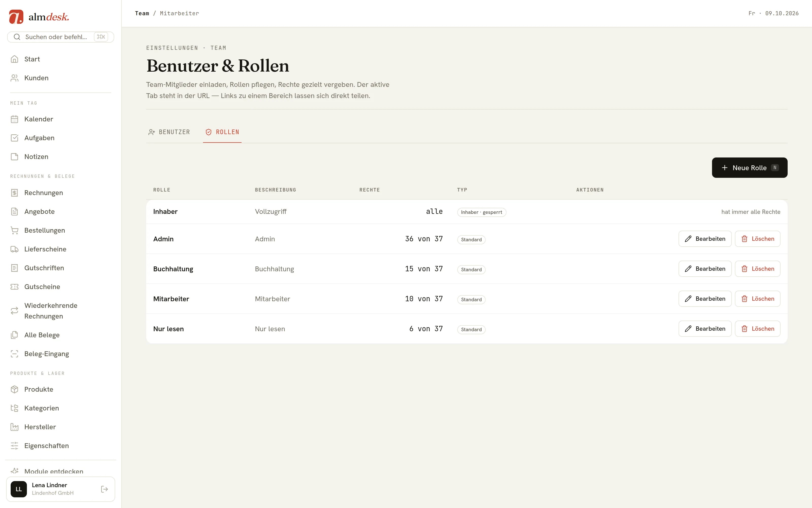This screenshot has height=508, width=812.
Task: Click the Mitarbeiter breadcrumb text
Action: click(179, 13)
